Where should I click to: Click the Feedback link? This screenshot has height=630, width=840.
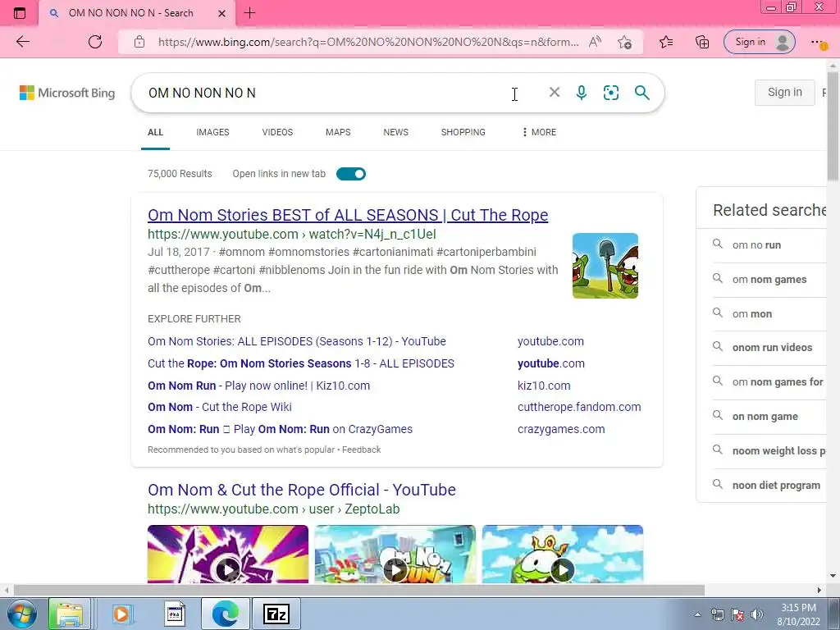(x=362, y=450)
